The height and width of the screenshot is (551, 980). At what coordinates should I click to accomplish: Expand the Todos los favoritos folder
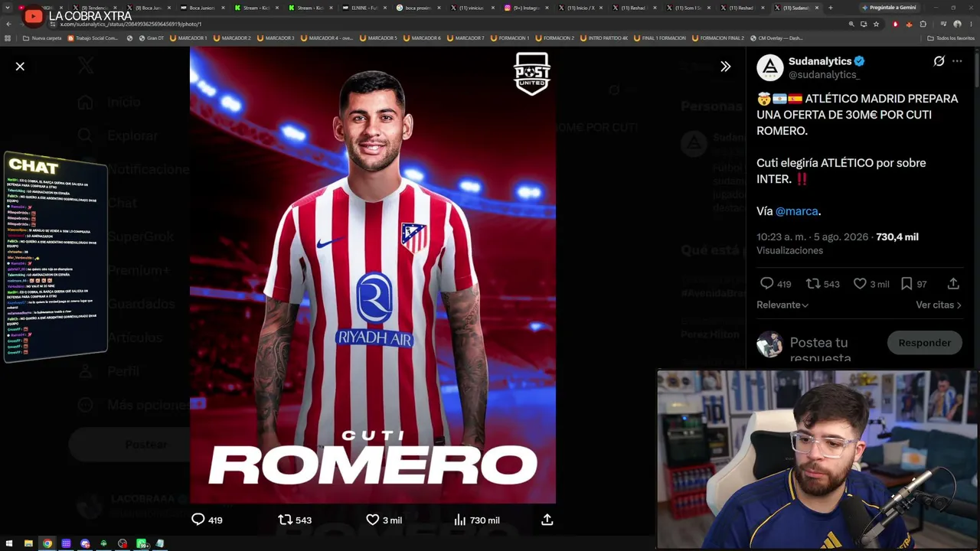click(951, 38)
